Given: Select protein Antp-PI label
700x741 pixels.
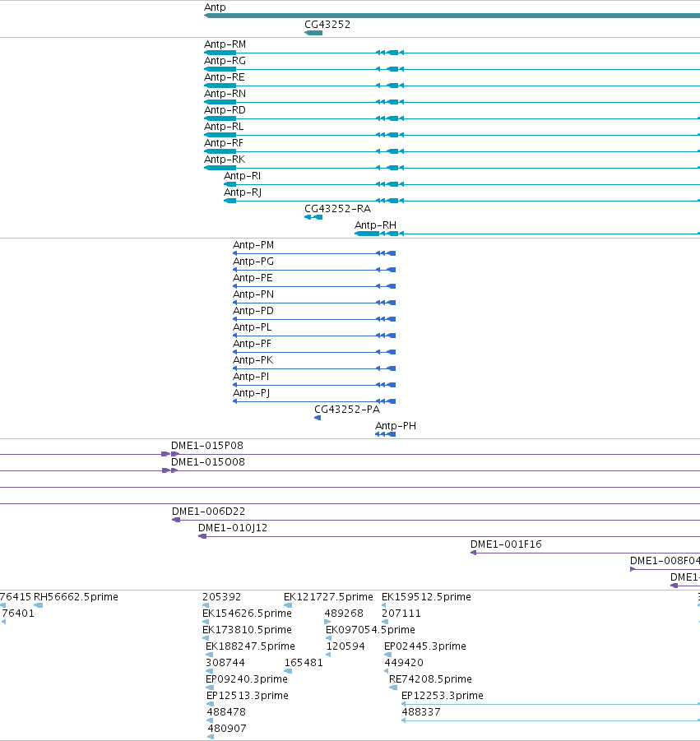Looking at the screenshot, I should [x=251, y=377].
